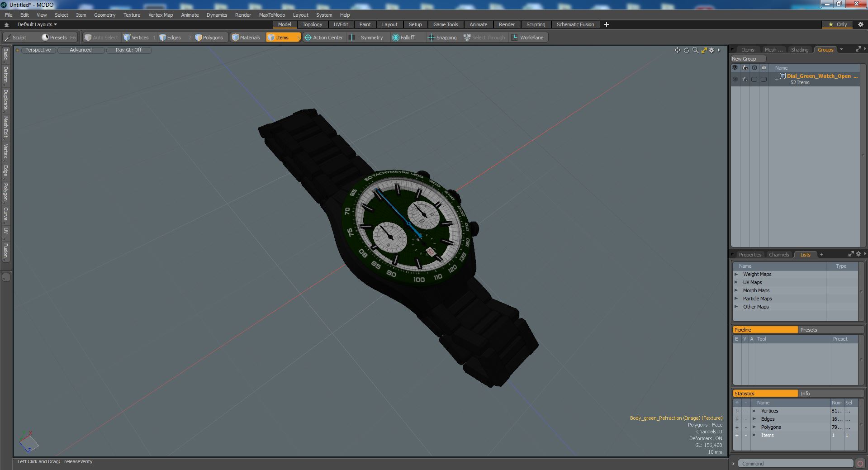Expand the Weight Maps list
This screenshot has width=868, height=470.
(x=736, y=274)
